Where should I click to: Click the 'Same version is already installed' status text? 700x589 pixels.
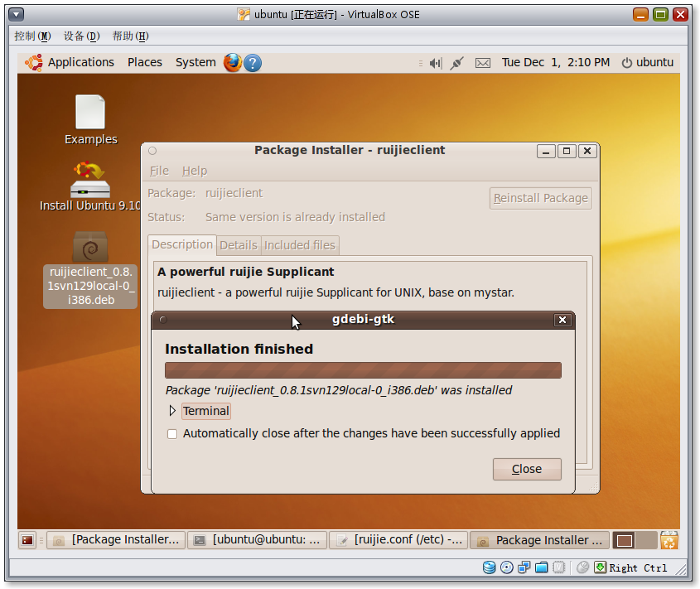(x=295, y=218)
